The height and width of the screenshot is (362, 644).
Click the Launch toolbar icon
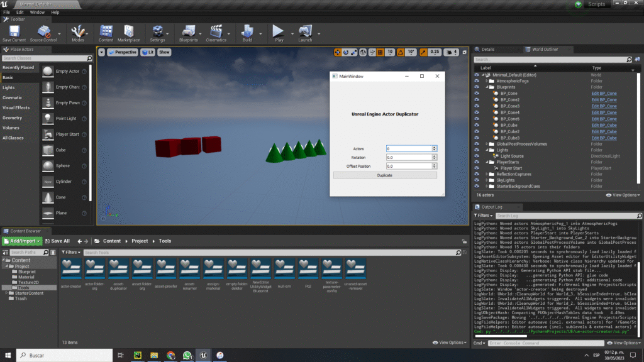305,33
